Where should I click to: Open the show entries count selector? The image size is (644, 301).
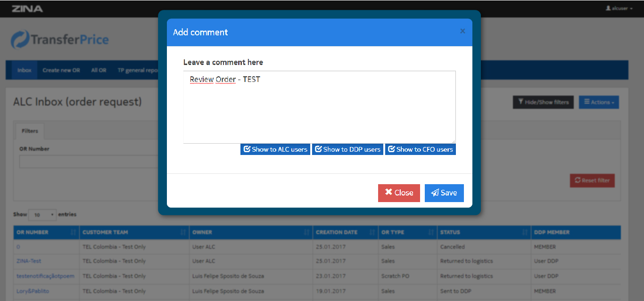click(42, 215)
